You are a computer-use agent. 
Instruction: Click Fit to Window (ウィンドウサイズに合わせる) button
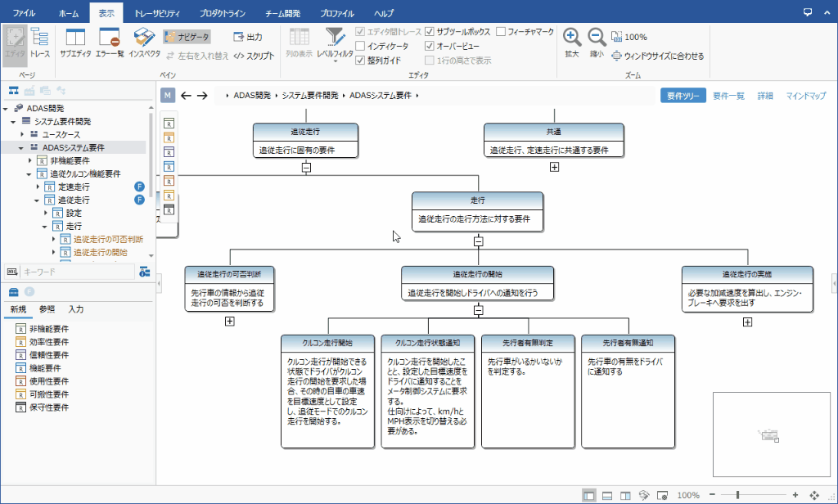[x=657, y=56]
